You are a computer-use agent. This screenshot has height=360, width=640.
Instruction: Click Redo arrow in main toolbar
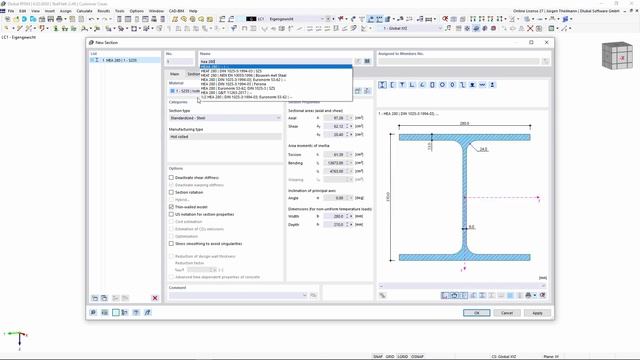click(104, 19)
